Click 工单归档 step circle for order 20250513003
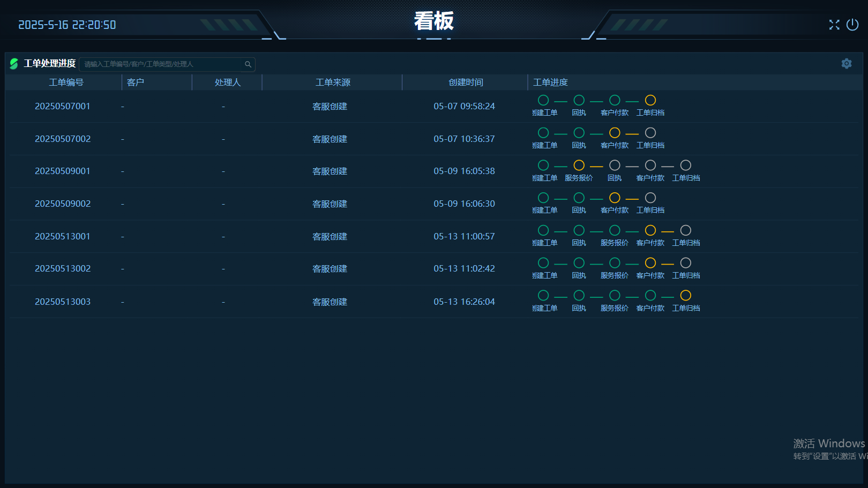Image resolution: width=868 pixels, height=488 pixels. coord(685,296)
